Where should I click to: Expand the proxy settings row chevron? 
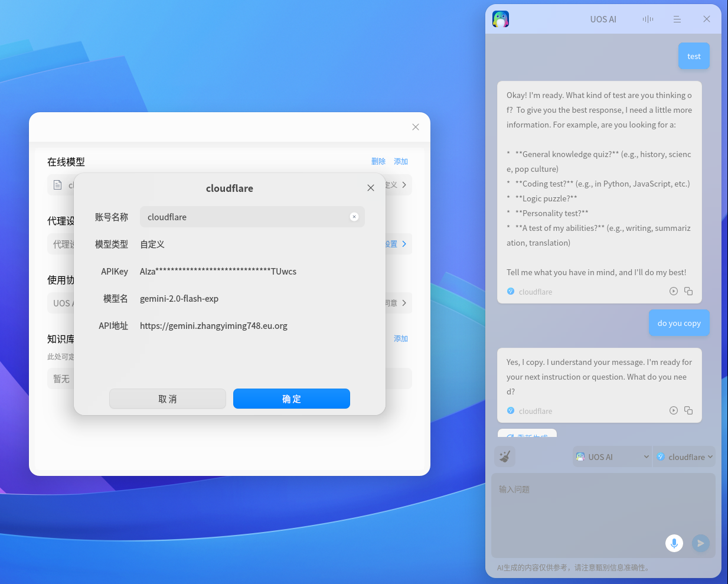pos(404,244)
